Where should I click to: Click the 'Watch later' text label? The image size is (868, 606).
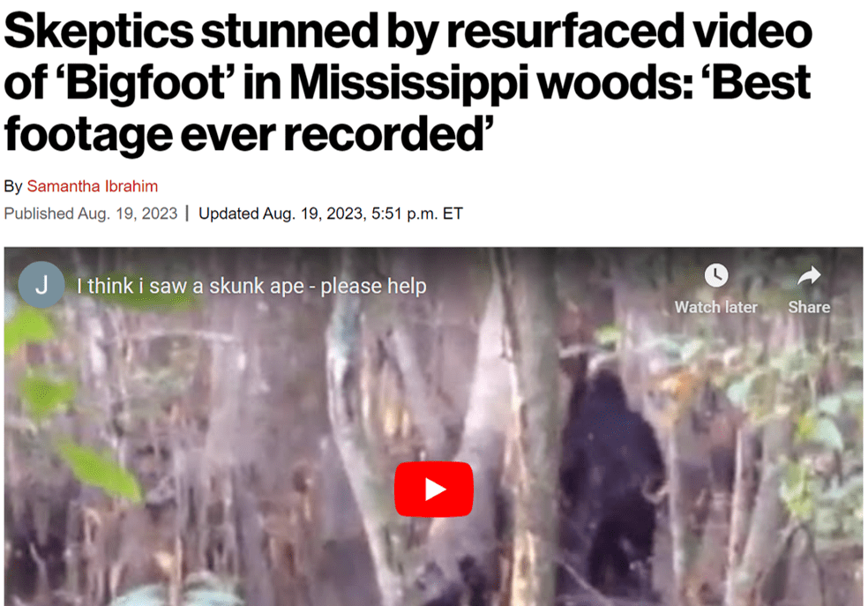point(715,307)
